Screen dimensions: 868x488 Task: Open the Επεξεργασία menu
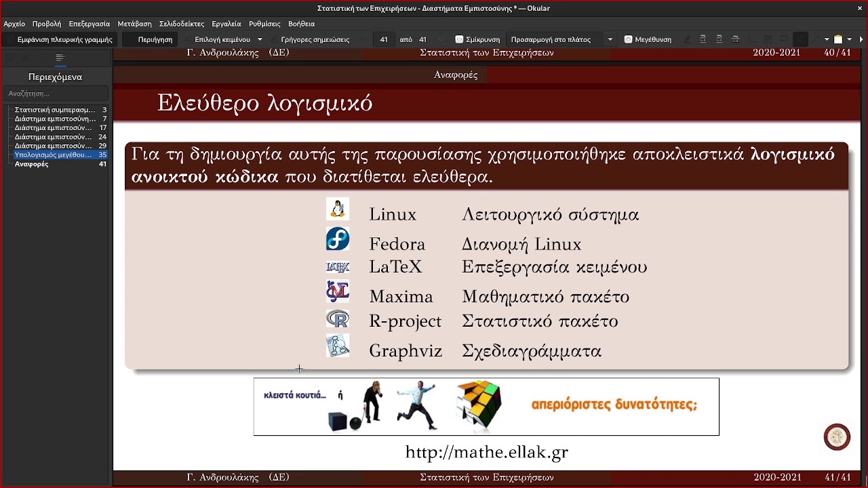(89, 24)
